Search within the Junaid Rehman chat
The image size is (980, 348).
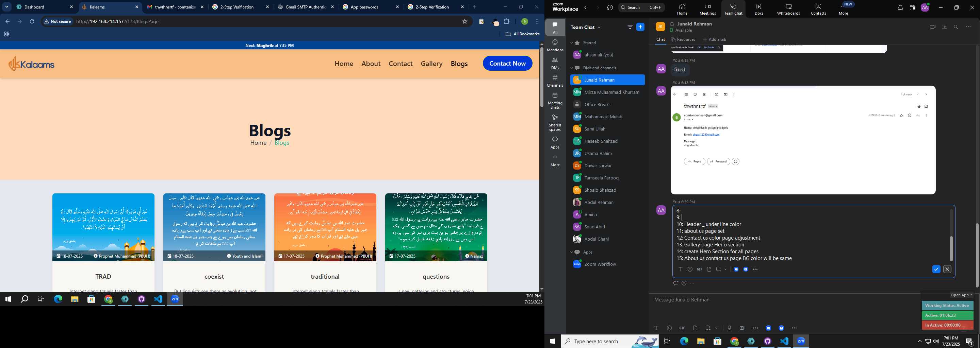click(956, 27)
